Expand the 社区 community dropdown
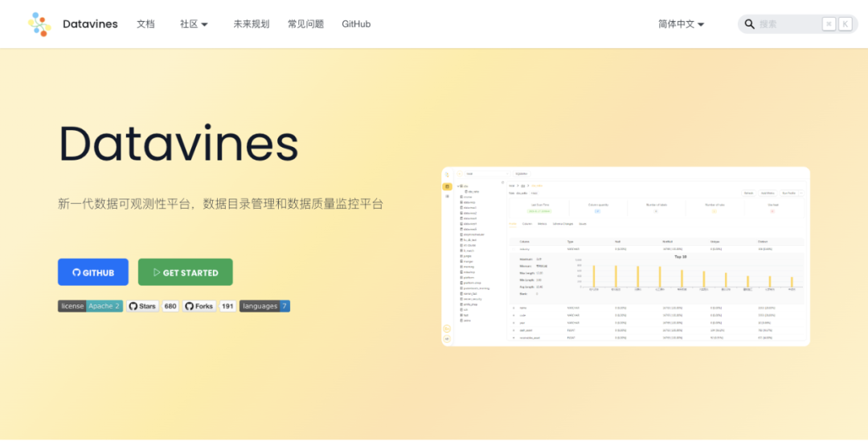This screenshot has height=445, width=868. point(194,24)
